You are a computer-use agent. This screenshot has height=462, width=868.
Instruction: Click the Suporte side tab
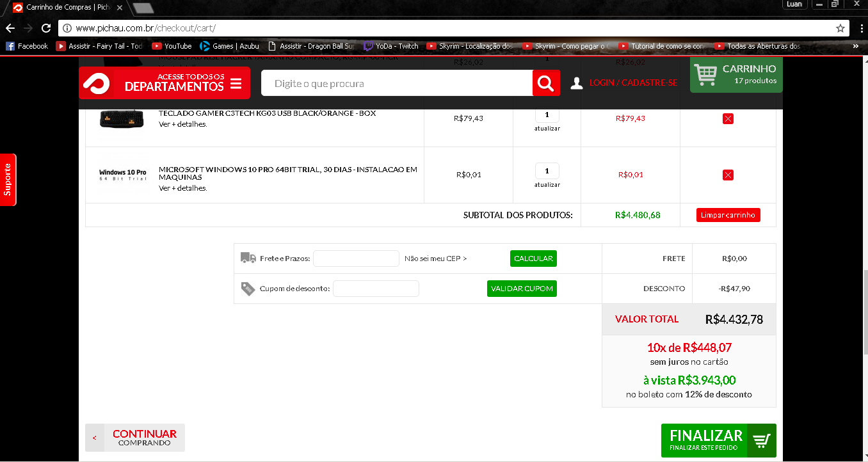pyautogui.click(x=8, y=180)
